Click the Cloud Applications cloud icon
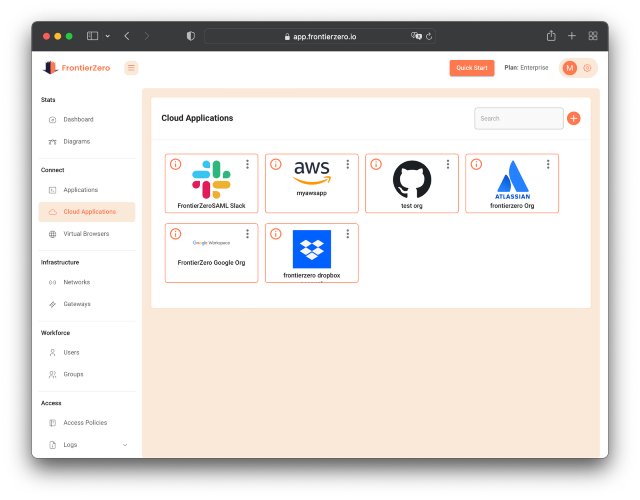 pyautogui.click(x=52, y=212)
